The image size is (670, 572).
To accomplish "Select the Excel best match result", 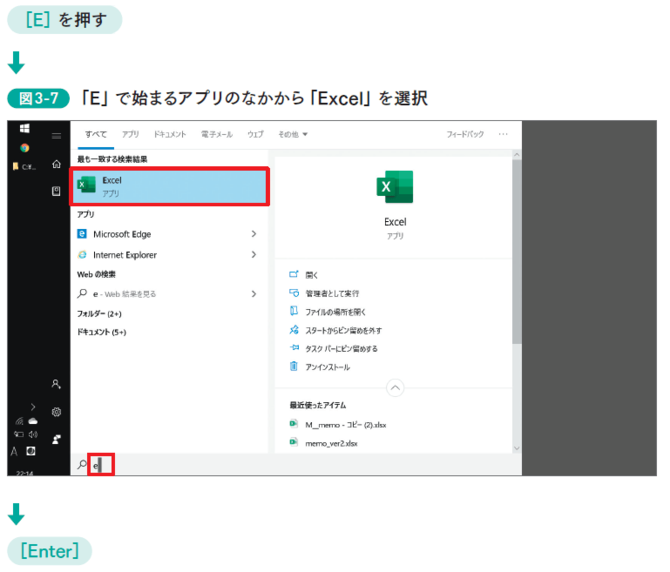I will coord(170,186).
